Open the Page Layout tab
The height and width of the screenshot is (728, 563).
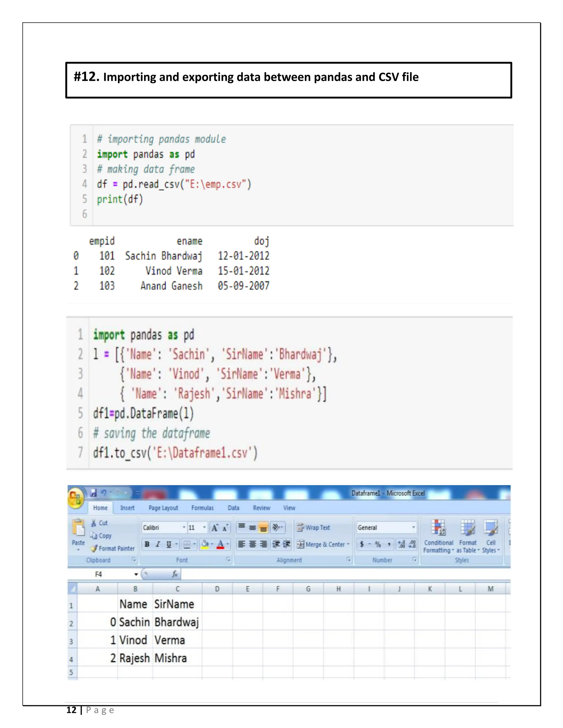click(163, 508)
